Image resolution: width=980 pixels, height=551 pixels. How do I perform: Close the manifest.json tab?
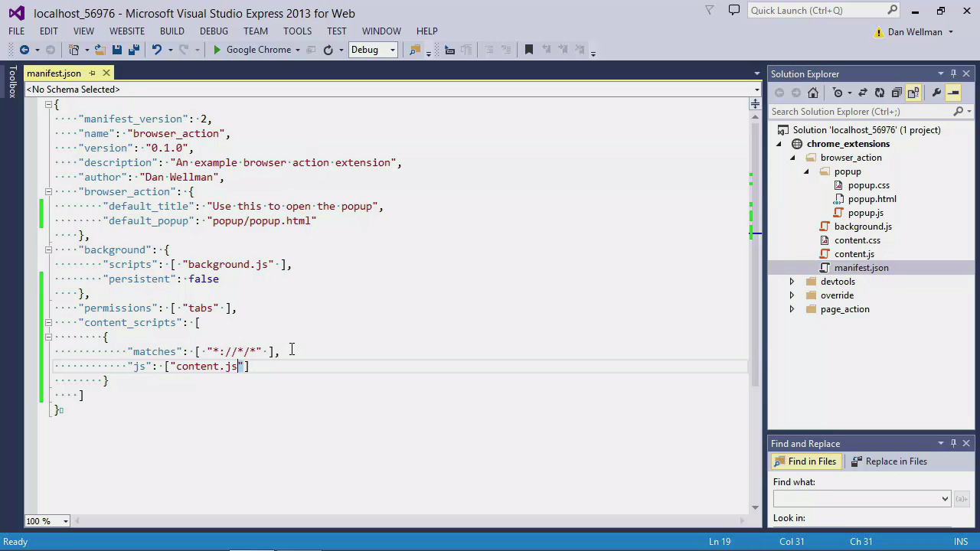point(106,73)
